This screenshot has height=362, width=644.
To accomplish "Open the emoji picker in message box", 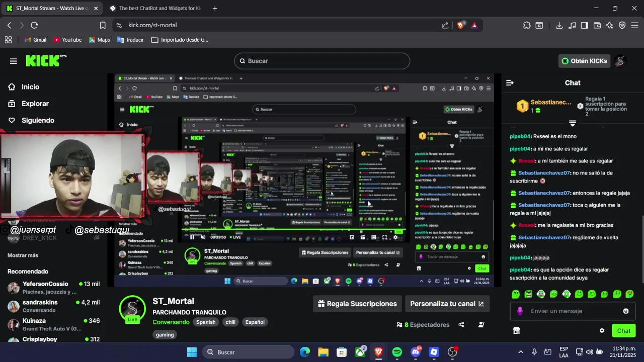I will pyautogui.click(x=626, y=311).
